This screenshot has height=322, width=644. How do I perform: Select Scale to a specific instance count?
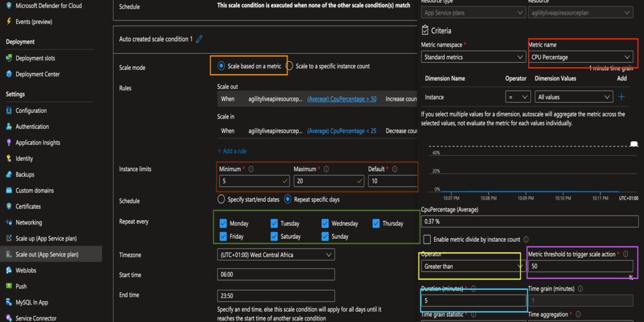(x=290, y=66)
